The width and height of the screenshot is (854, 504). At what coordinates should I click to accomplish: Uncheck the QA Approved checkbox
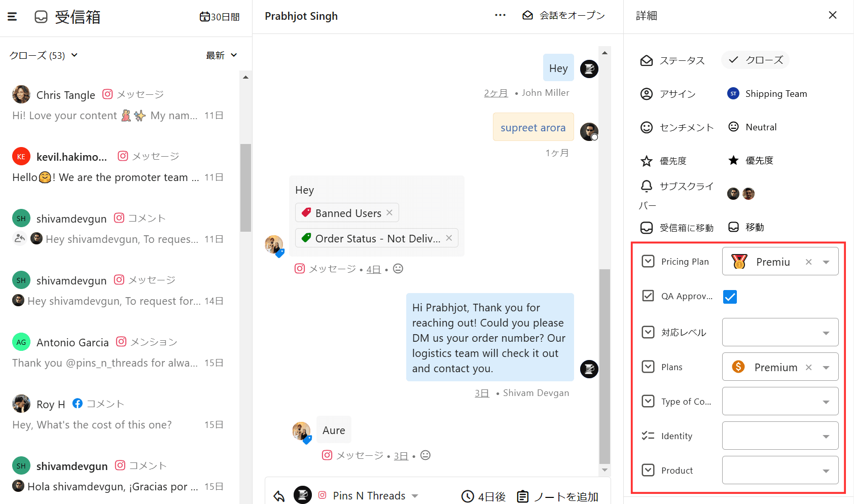(730, 297)
